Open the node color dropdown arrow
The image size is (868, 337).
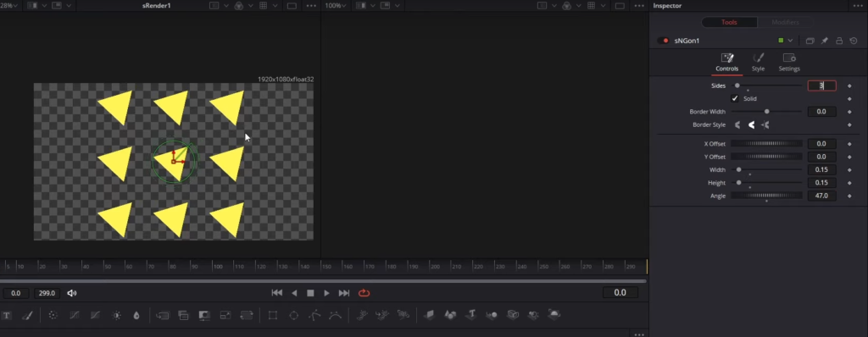coord(791,41)
